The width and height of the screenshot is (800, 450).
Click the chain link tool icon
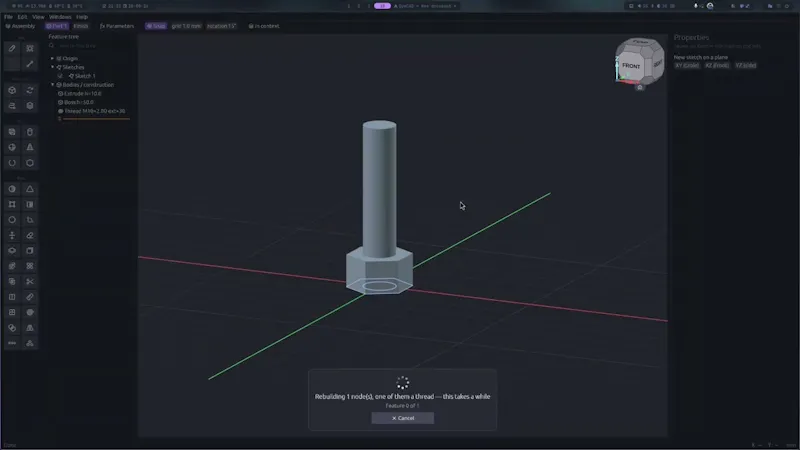pos(12,328)
